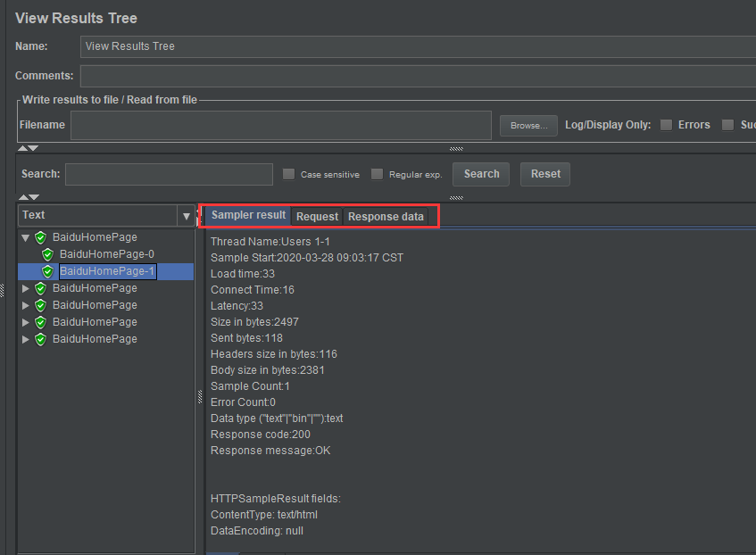
Task: Click the Load time:33 line
Action: coord(243,274)
